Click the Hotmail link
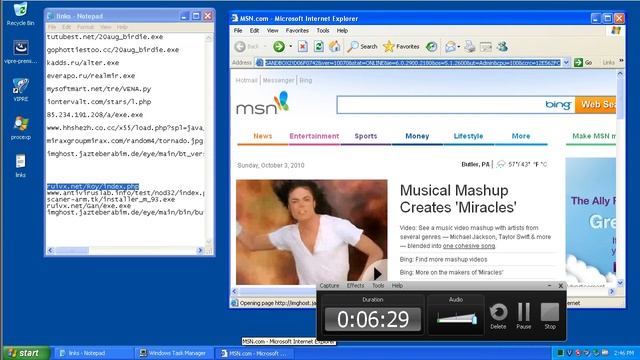 click(x=247, y=80)
